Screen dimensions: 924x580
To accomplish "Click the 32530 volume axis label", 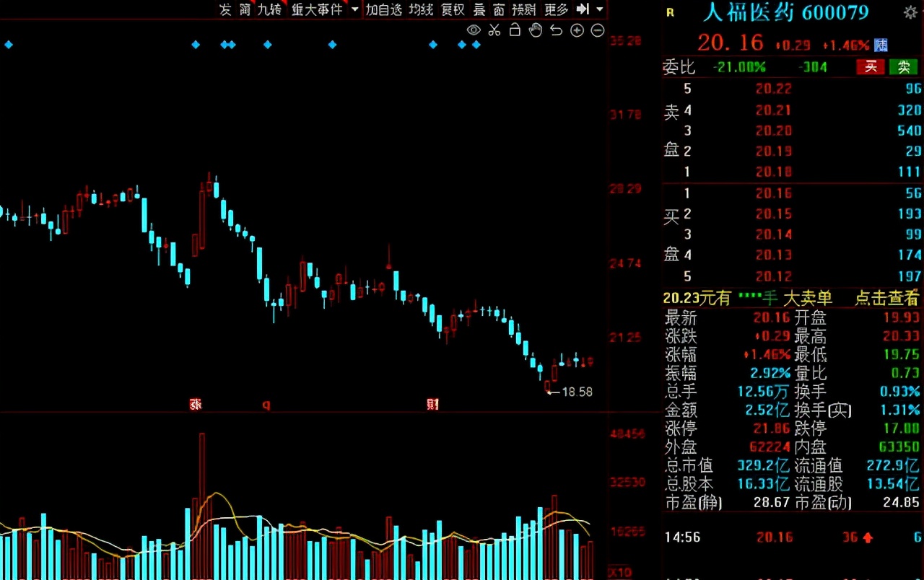I will 627,482.
